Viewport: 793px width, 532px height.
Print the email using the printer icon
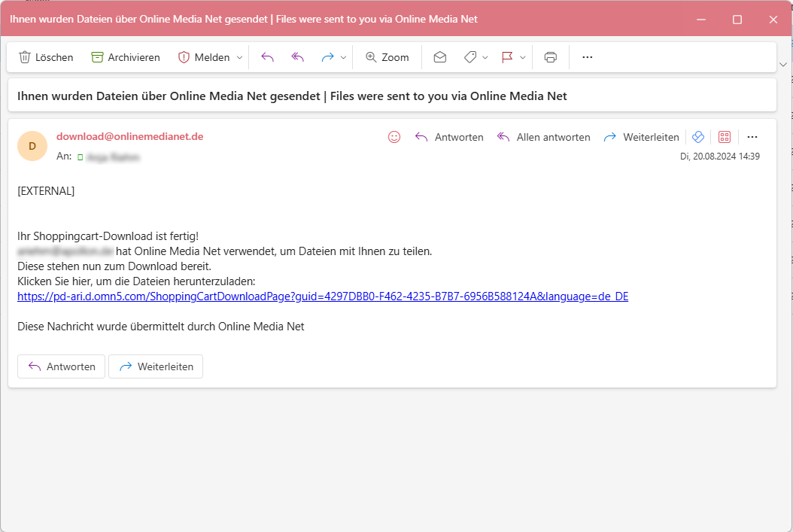point(550,56)
